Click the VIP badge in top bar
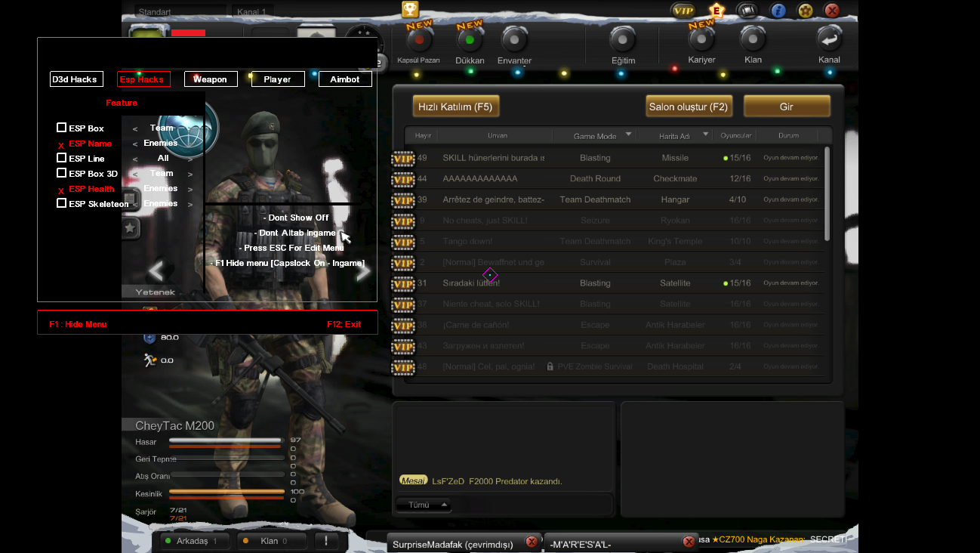Viewport: 980px width, 553px height. (x=683, y=11)
